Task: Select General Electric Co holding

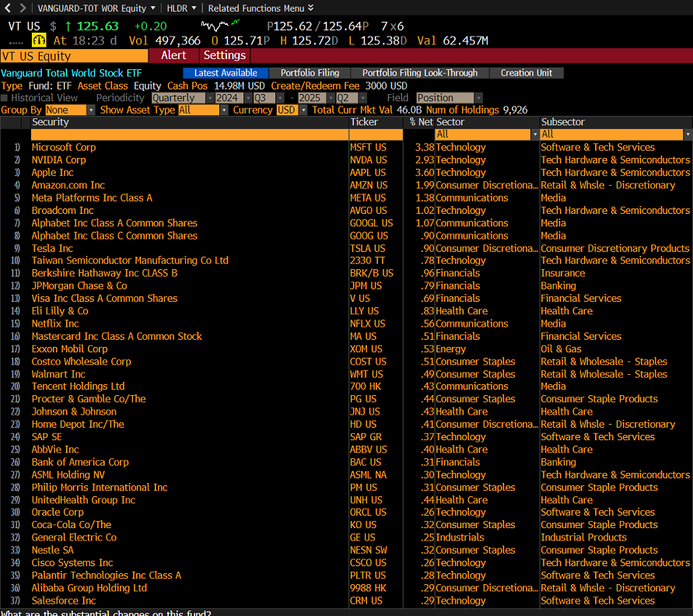Action: click(x=74, y=537)
